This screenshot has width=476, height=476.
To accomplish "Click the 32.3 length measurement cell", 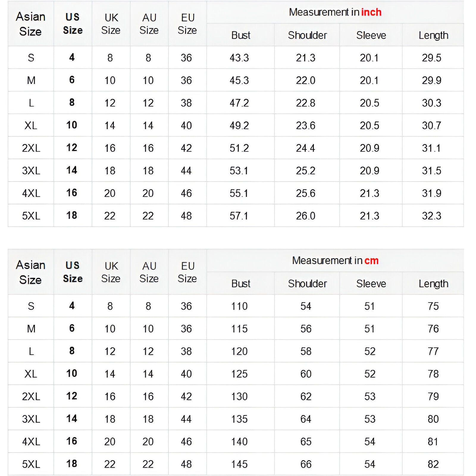I will [431, 216].
